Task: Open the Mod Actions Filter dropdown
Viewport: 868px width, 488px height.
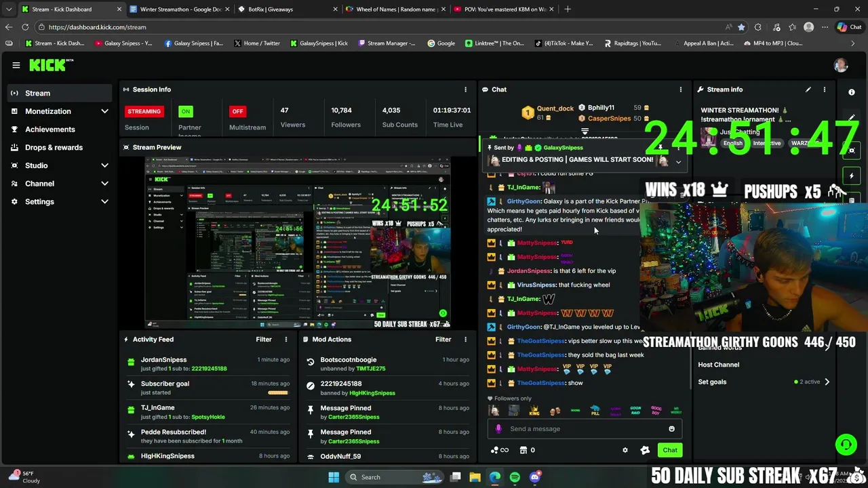Action: pyautogui.click(x=443, y=340)
